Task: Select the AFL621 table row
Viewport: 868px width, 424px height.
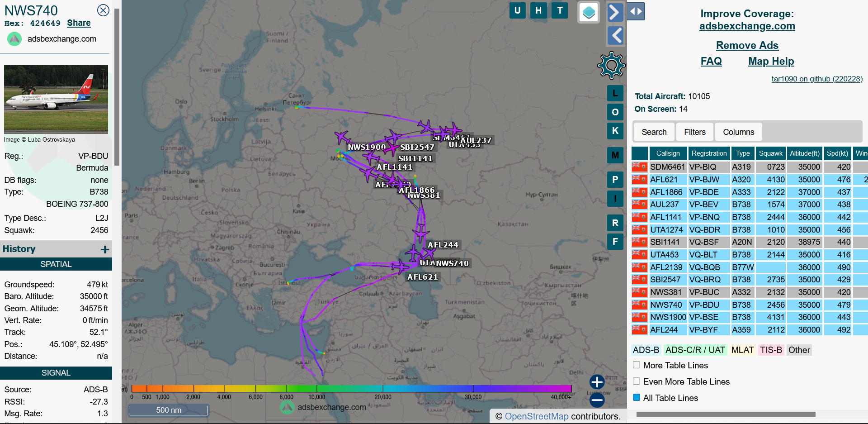Action: [x=750, y=180]
